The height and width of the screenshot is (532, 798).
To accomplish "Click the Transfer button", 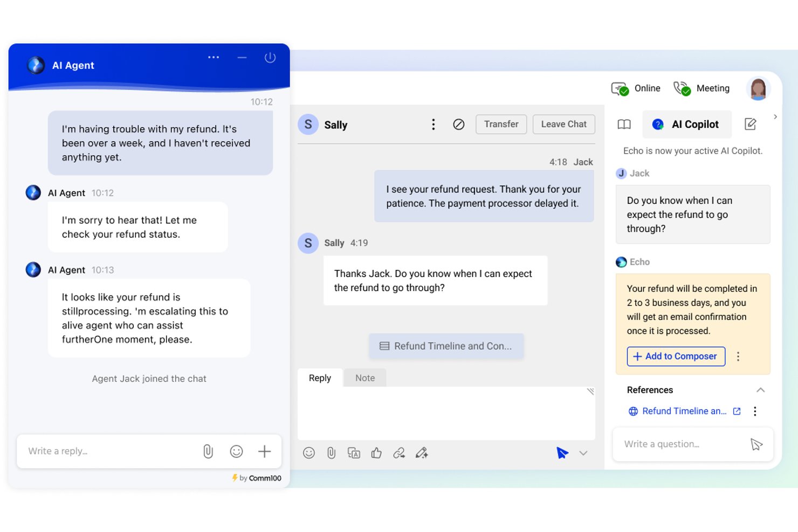I will pyautogui.click(x=501, y=124).
